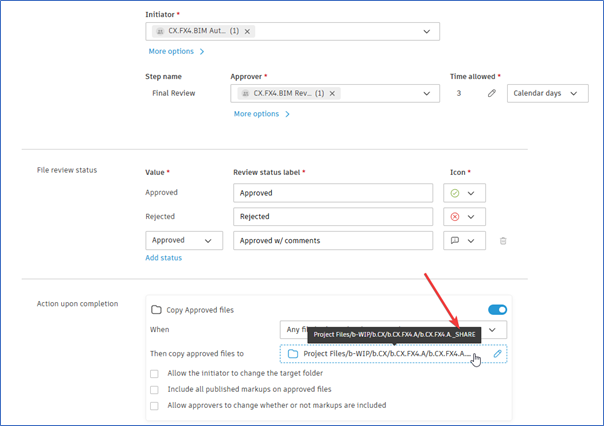Click the target folder path field

click(393, 354)
